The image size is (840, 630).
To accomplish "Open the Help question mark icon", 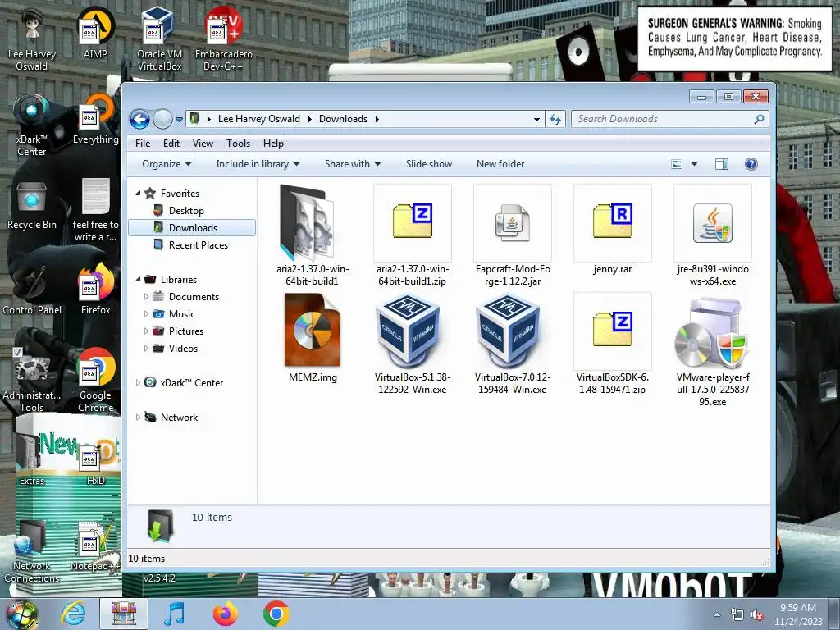I will coord(751,164).
